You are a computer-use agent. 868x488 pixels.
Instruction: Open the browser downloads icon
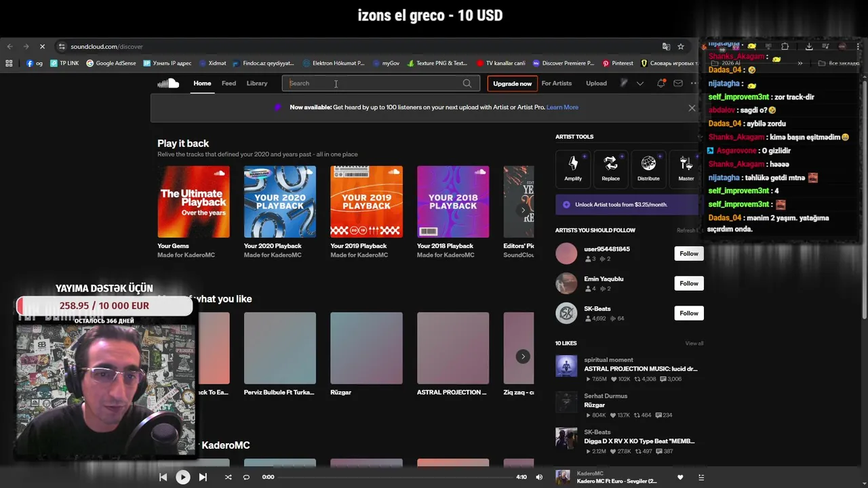(809, 47)
